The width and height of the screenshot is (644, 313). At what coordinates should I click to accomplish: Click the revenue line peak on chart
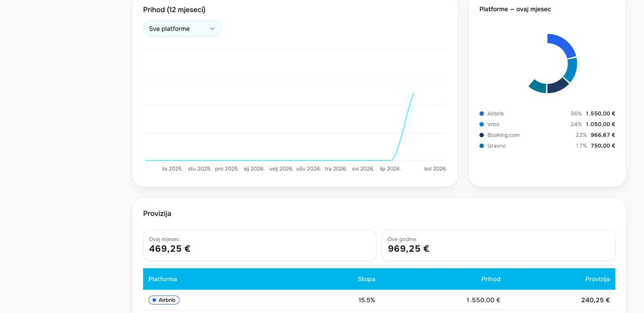tap(413, 94)
